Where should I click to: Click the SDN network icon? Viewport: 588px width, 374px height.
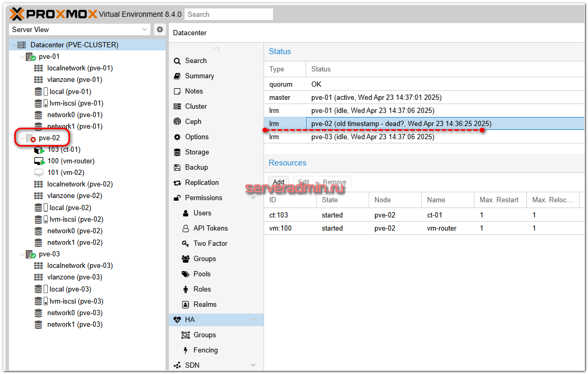(177, 366)
